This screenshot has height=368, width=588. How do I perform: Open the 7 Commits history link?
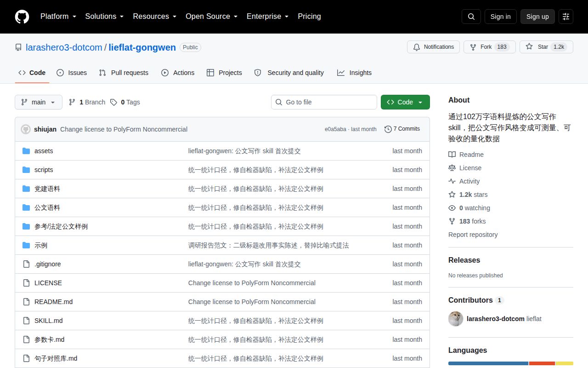coord(402,129)
